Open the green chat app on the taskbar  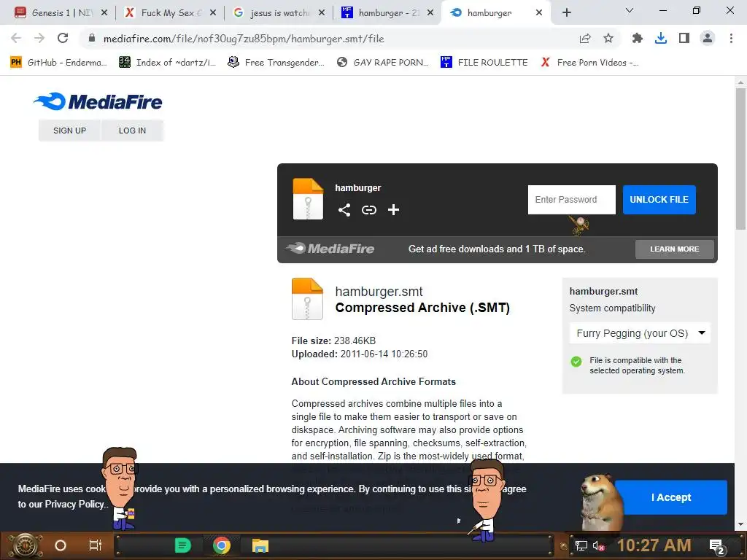tap(182, 545)
